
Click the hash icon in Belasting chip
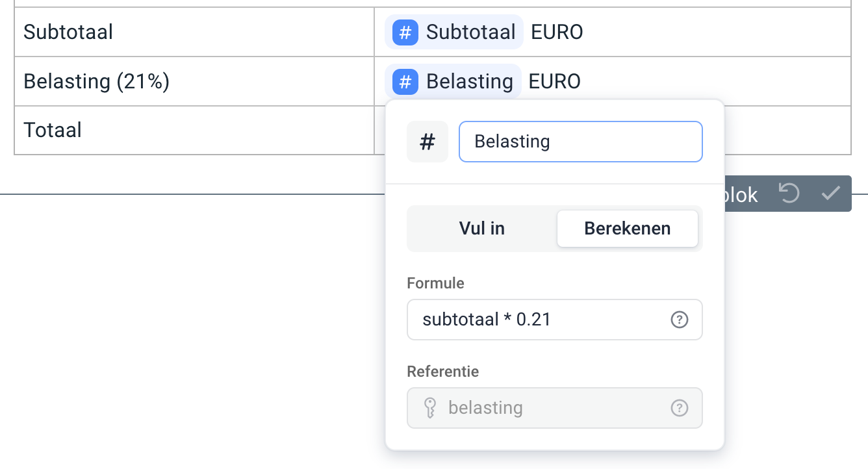405,82
